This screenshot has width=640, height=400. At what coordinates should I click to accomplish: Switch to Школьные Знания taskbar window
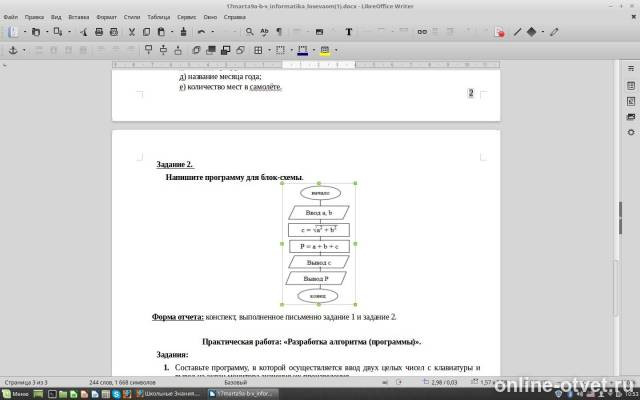[x=167, y=394]
